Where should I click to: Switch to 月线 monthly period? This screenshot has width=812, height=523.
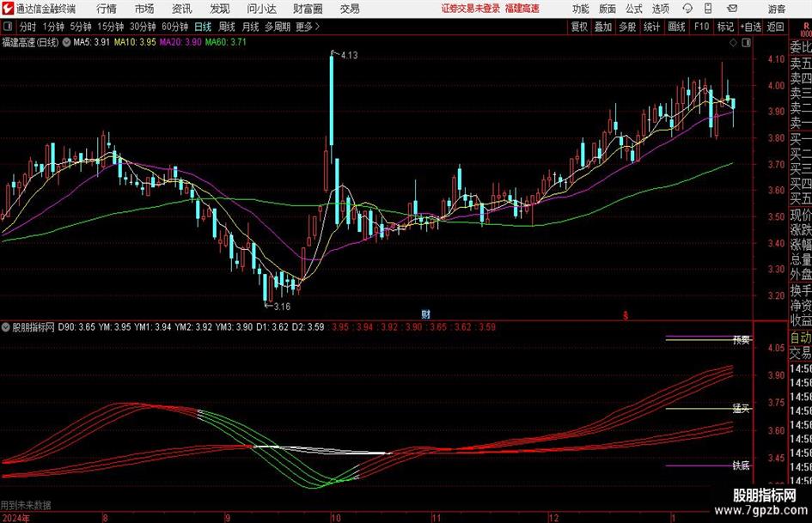click(x=250, y=27)
